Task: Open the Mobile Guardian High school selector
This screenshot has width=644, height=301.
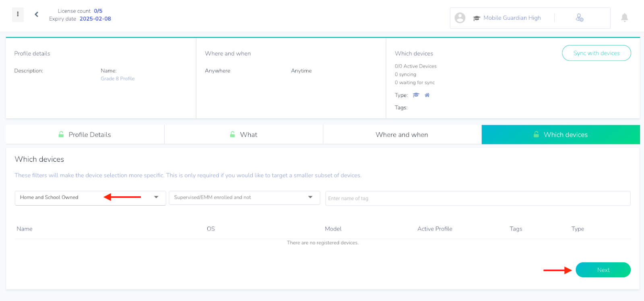Action: click(512, 18)
